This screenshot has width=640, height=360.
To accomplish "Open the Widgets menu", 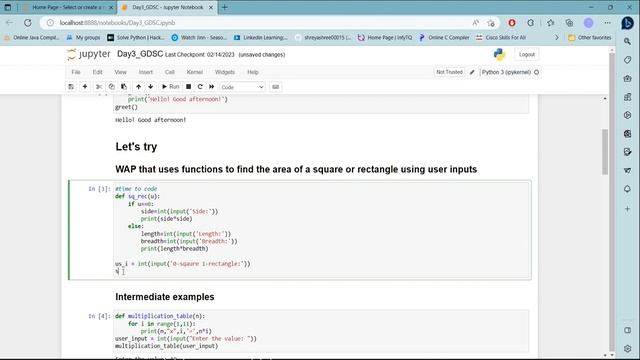I will (224, 72).
